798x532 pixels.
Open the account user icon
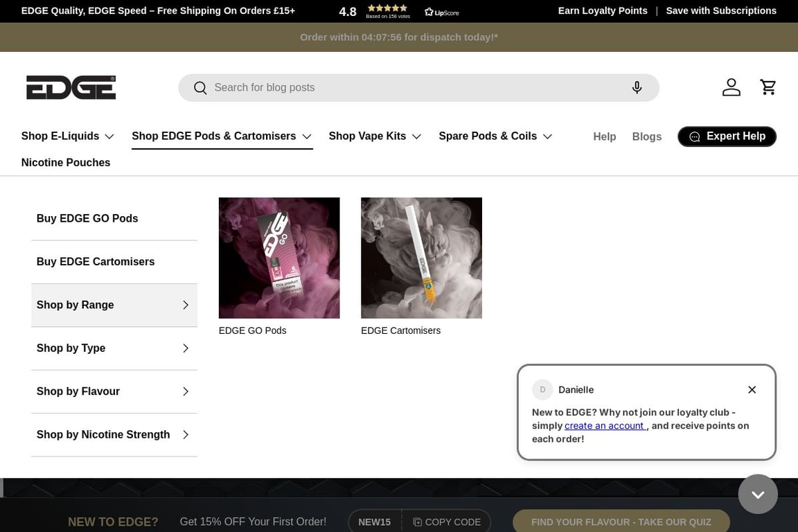[731, 87]
